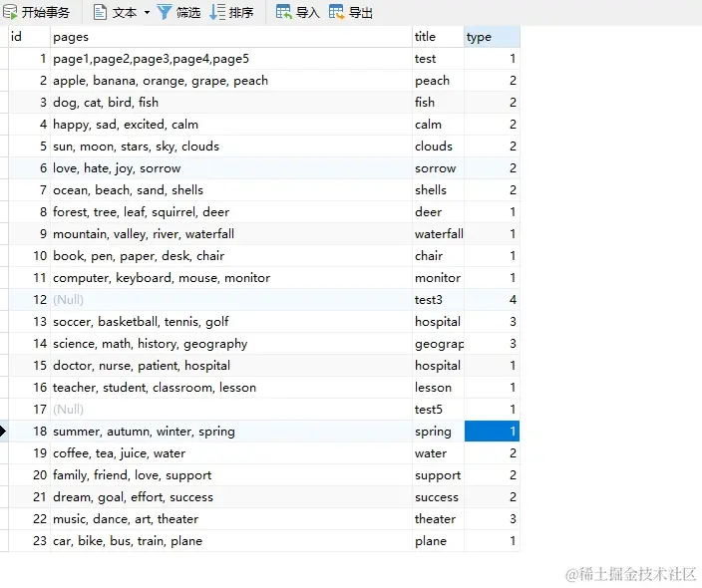This screenshot has height=588, width=702.
Task: Click the id cell '1' in first row
Action: pyautogui.click(x=29, y=59)
